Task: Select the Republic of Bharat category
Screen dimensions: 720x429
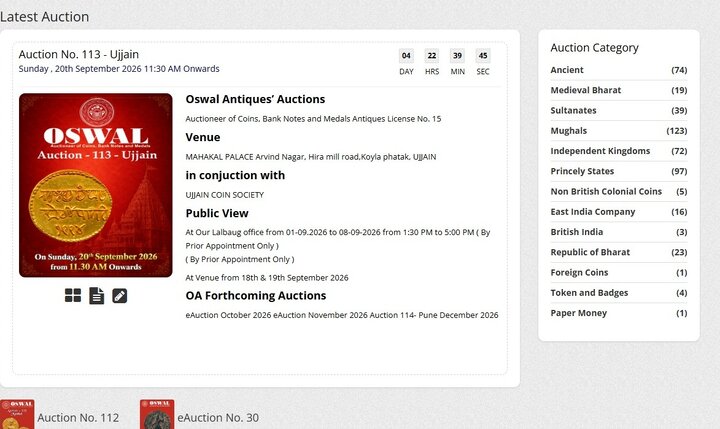Action: tap(590, 252)
